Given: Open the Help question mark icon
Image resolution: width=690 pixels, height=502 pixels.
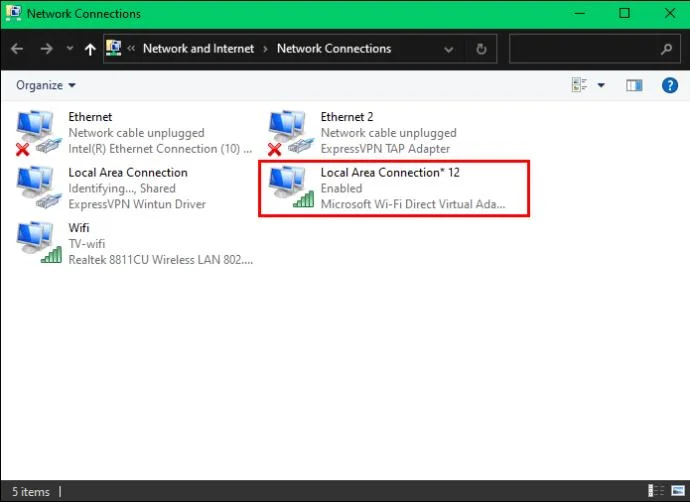Looking at the screenshot, I should pos(670,86).
